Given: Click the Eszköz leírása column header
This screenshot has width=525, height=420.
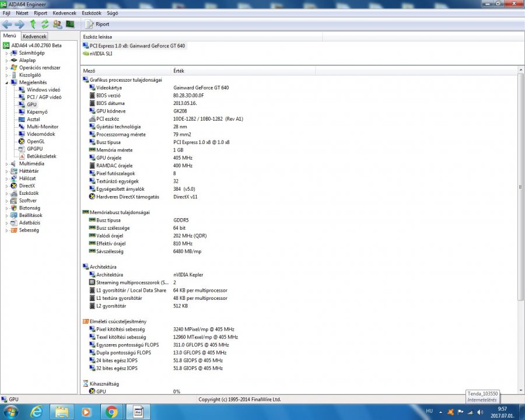Looking at the screenshot, I should click(201, 37).
